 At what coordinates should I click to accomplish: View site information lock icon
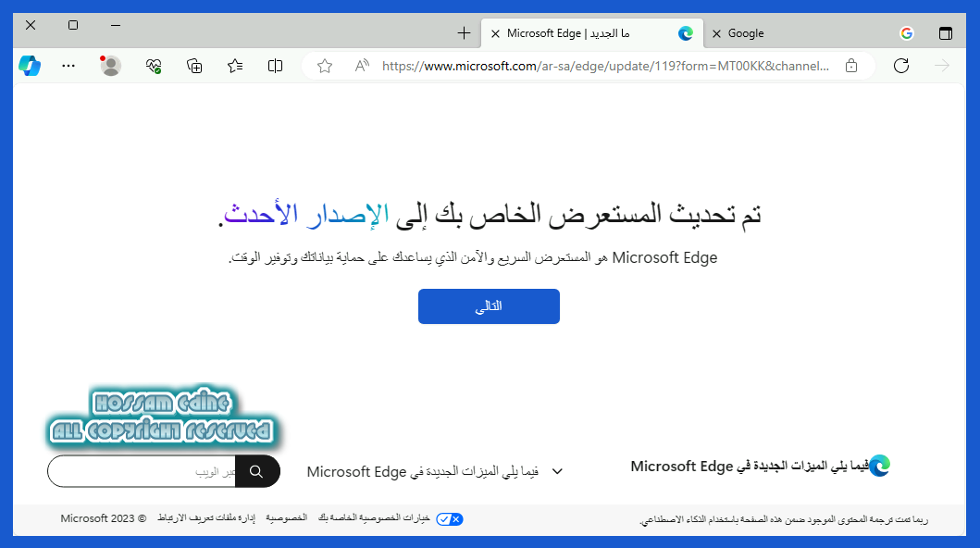point(851,66)
